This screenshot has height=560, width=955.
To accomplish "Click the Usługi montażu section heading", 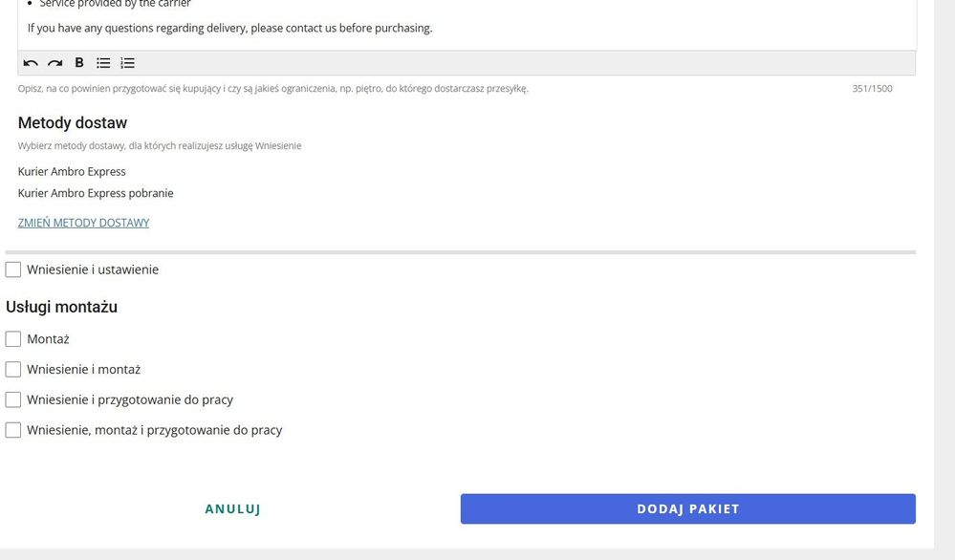I will [x=61, y=307].
